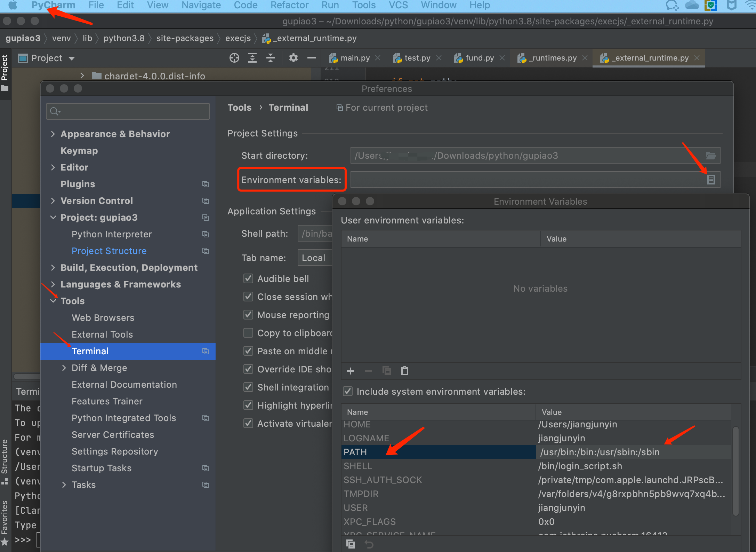Open the Environment variables edit icon
Viewport: 756px width, 552px height.
[711, 180]
